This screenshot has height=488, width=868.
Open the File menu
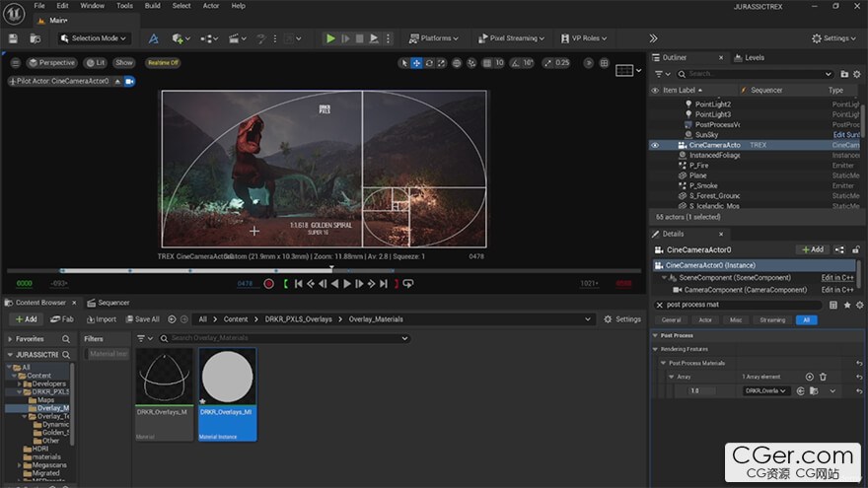[x=39, y=6]
